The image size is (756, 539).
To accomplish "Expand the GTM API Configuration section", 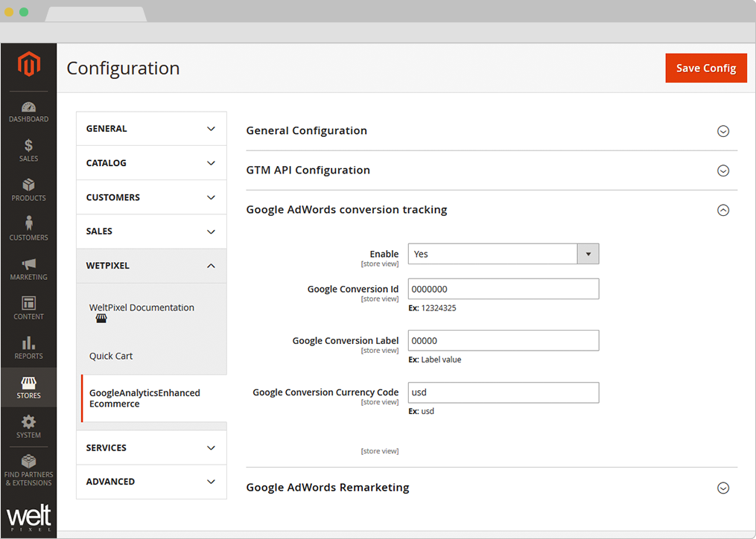I will click(x=722, y=170).
